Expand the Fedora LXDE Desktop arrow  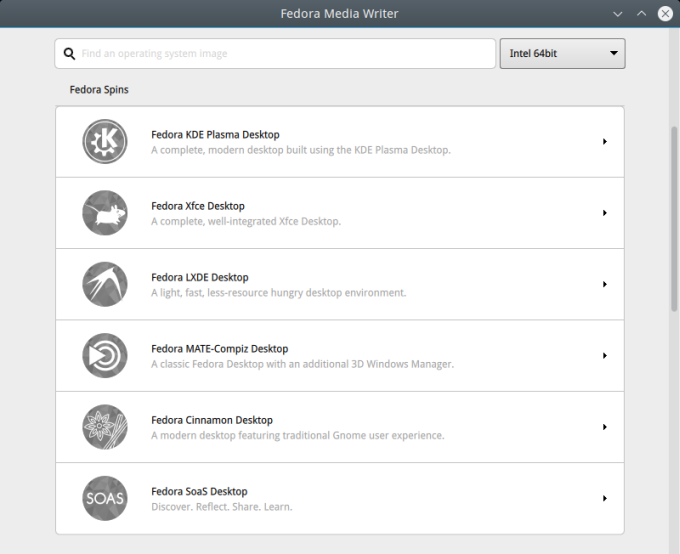pos(605,284)
